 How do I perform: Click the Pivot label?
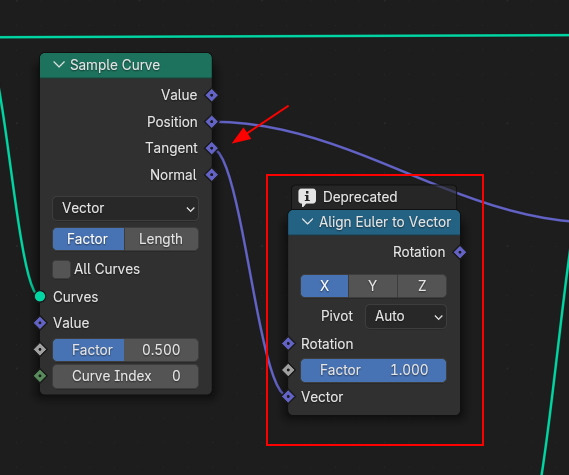coord(337,316)
